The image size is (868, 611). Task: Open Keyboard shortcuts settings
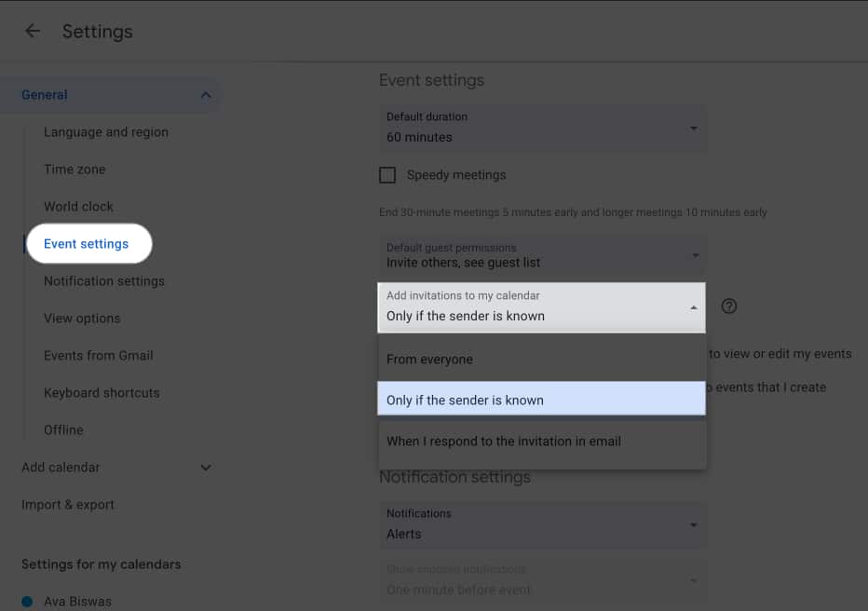pyautogui.click(x=102, y=392)
